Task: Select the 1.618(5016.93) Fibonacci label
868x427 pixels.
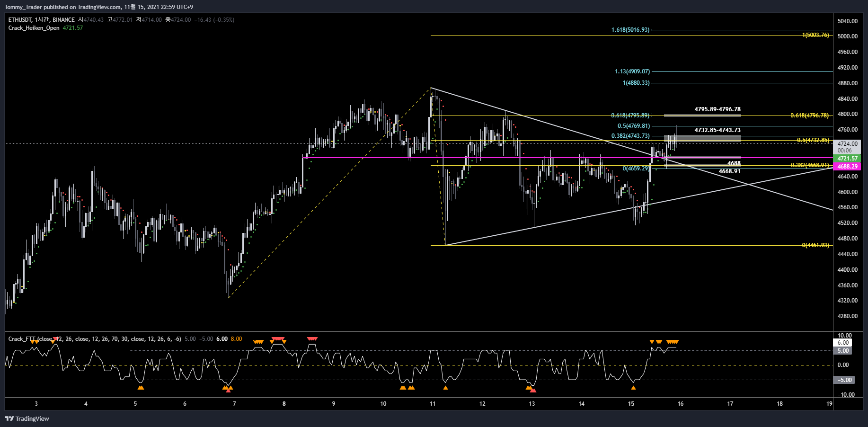Action: 630,30
